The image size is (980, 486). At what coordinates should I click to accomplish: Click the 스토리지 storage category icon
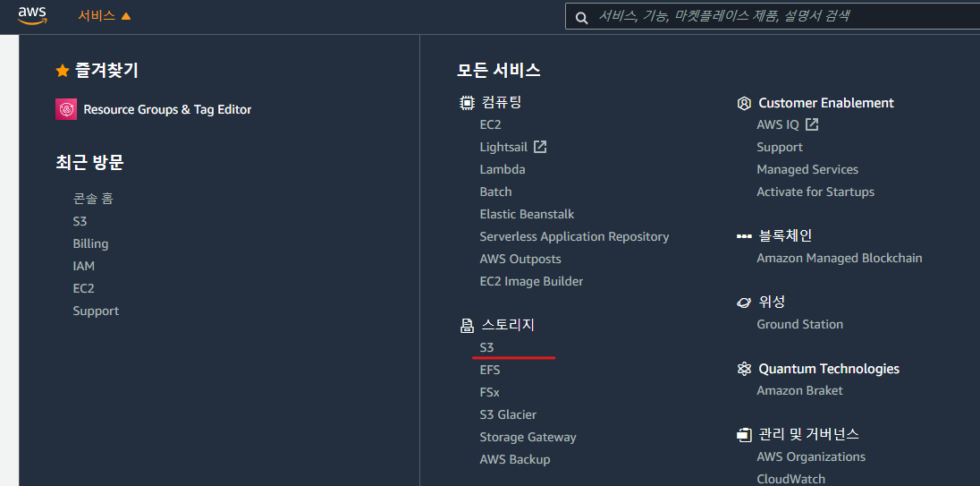(467, 325)
